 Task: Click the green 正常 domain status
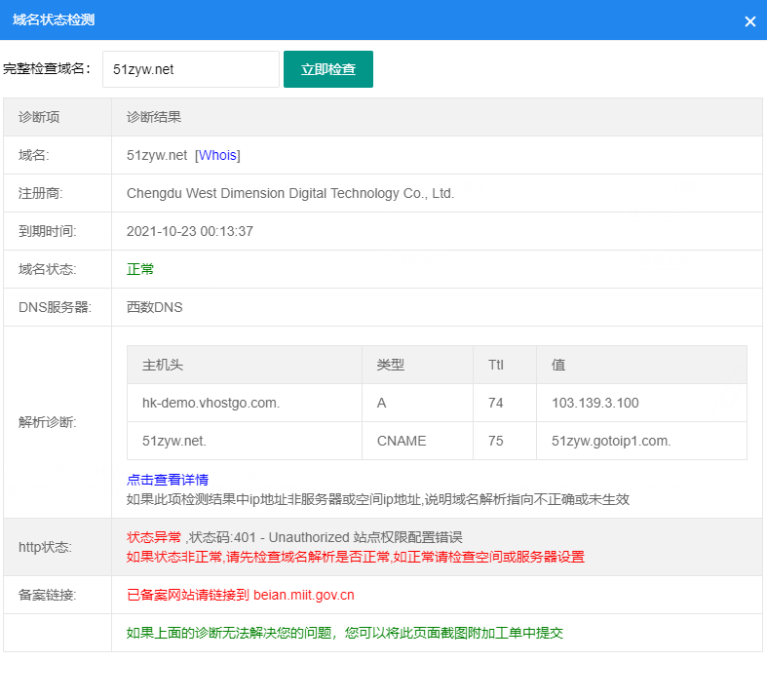[140, 269]
